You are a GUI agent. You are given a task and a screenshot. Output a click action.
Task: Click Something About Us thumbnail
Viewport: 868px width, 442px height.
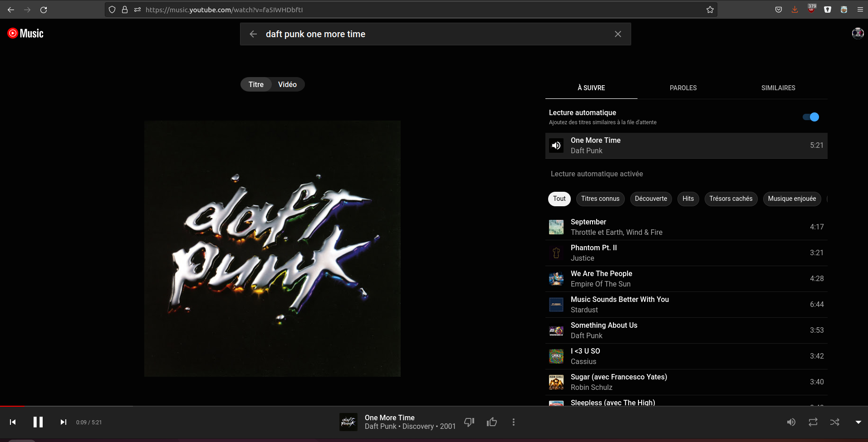coord(556,330)
